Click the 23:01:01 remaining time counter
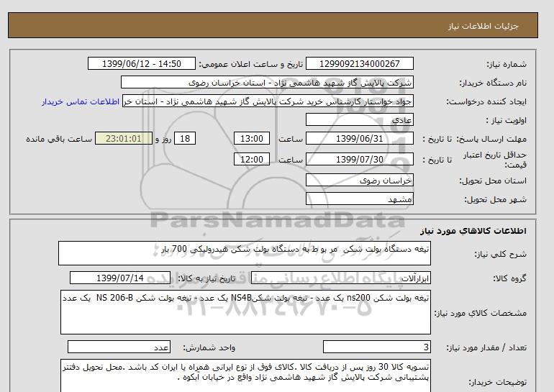The height and width of the screenshot is (392, 554). 124,139
